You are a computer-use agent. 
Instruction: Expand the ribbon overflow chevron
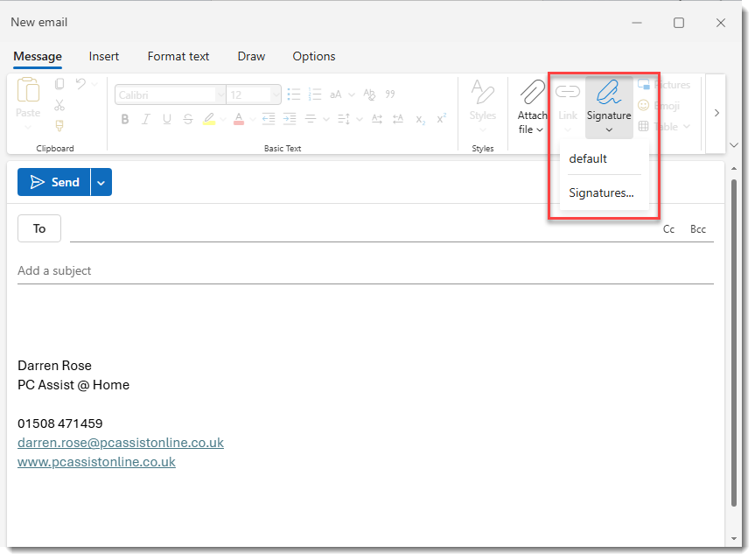[717, 113]
